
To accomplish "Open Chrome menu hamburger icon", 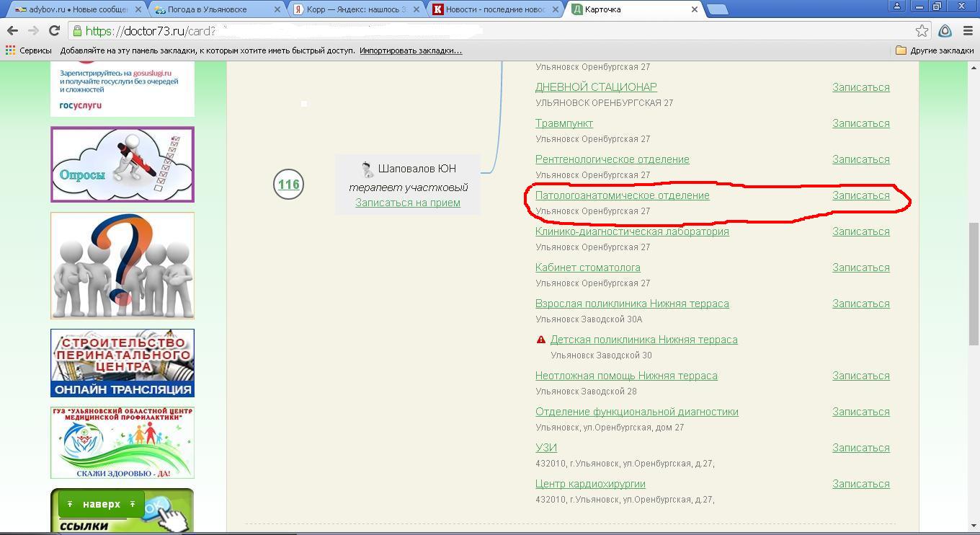I will point(968,30).
